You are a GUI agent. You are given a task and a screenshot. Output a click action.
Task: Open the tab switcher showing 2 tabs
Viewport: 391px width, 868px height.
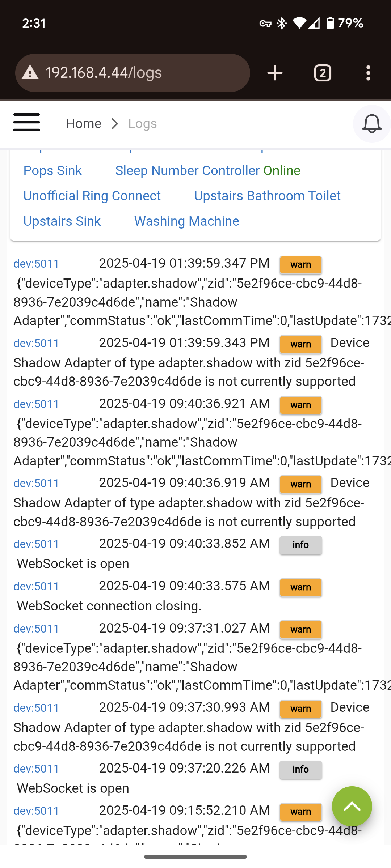pos(323,73)
